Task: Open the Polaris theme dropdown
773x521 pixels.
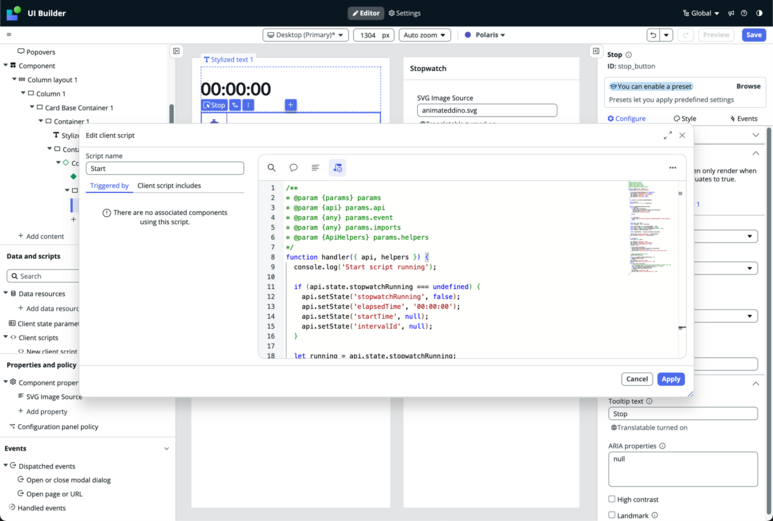Action: coord(485,35)
